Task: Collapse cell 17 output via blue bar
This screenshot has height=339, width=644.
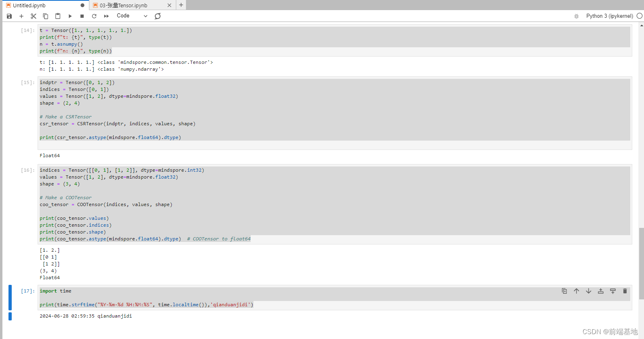Action: click(x=10, y=316)
